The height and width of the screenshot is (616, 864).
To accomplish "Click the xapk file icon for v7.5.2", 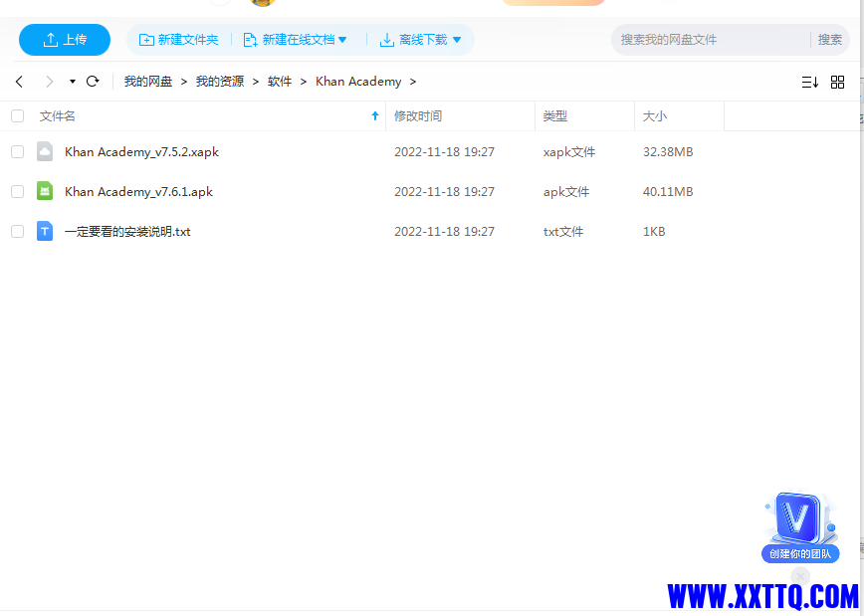I will coord(45,151).
